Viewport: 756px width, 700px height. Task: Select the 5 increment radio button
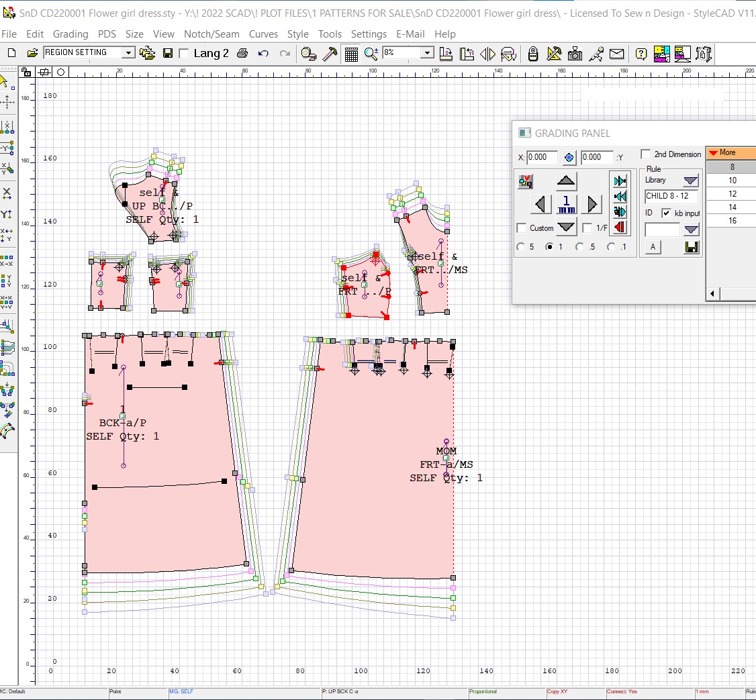tap(521, 247)
